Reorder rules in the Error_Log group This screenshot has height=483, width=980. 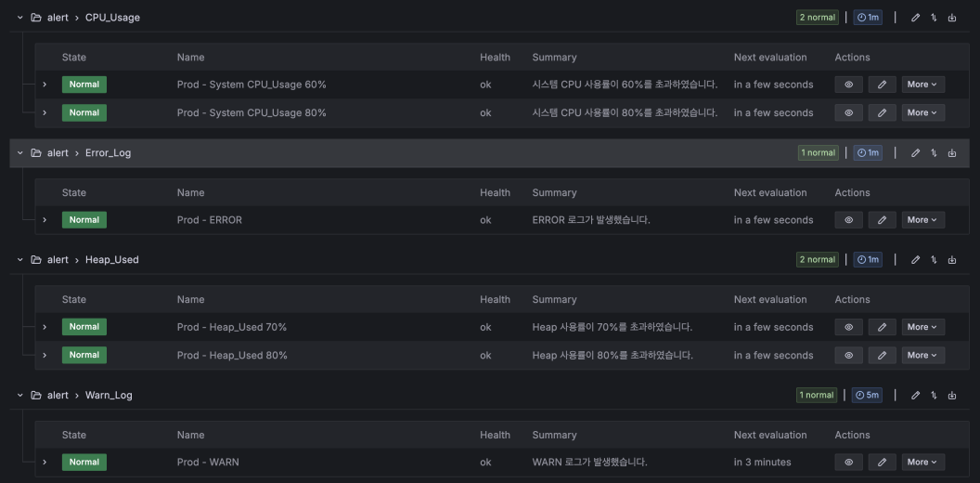pyautogui.click(x=934, y=153)
